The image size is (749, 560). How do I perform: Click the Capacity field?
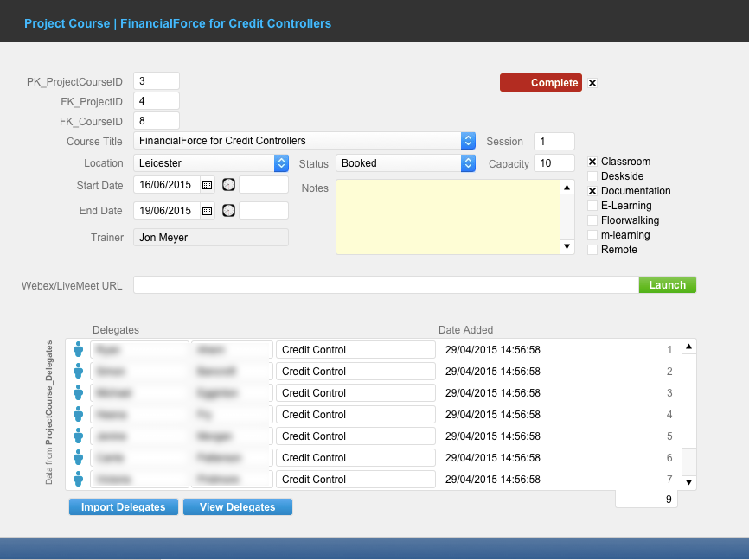[x=554, y=163]
